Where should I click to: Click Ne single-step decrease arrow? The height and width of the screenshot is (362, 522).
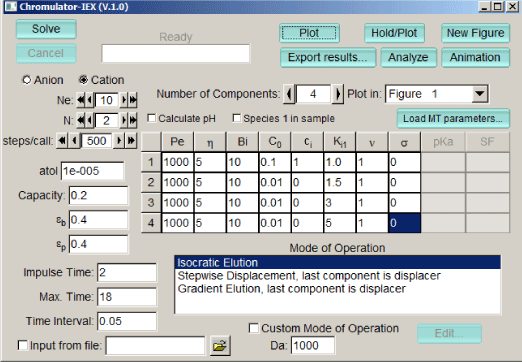[89, 100]
